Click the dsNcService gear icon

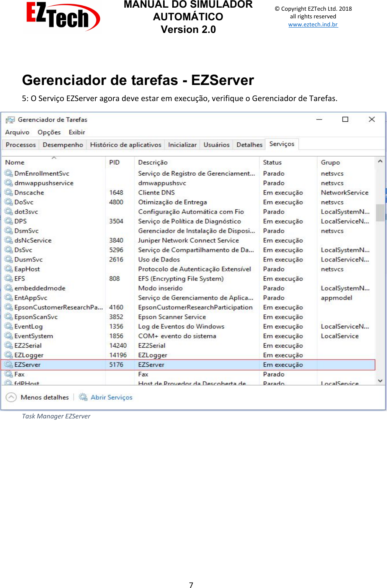(8, 240)
